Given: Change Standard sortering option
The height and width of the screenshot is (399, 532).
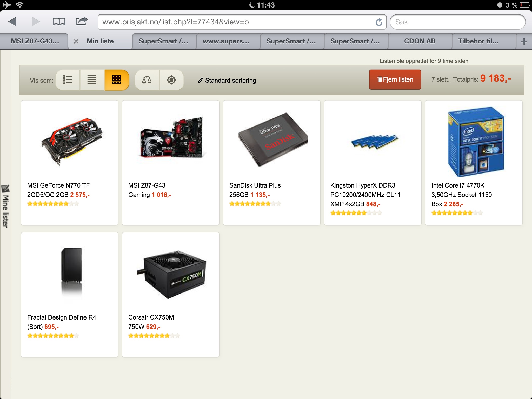Looking at the screenshot, I should (x=227, y=81).
